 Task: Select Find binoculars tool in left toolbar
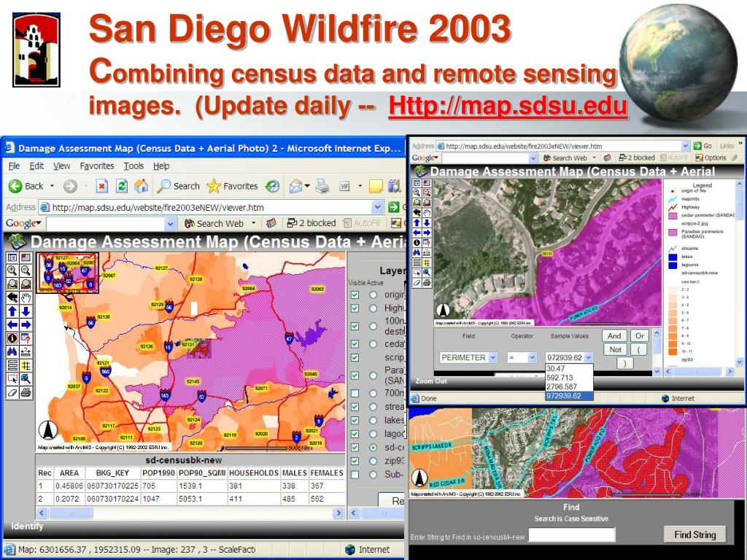[12, 352]
